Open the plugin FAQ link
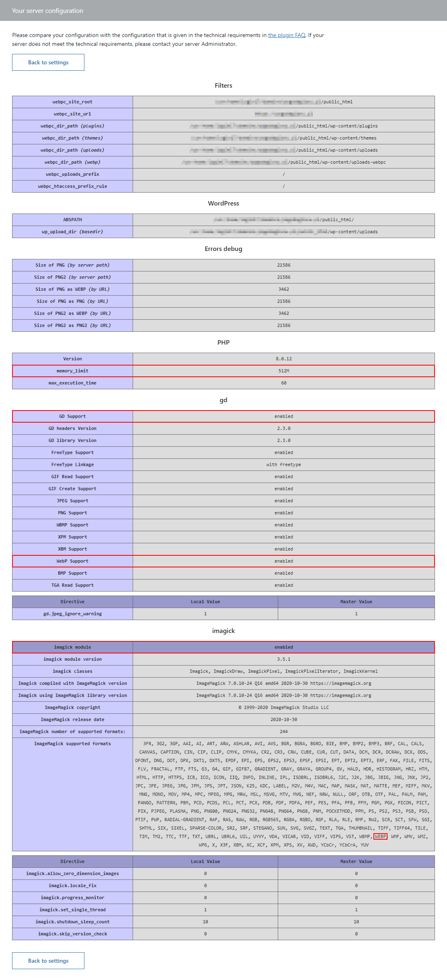 click(x=287, y=35)
